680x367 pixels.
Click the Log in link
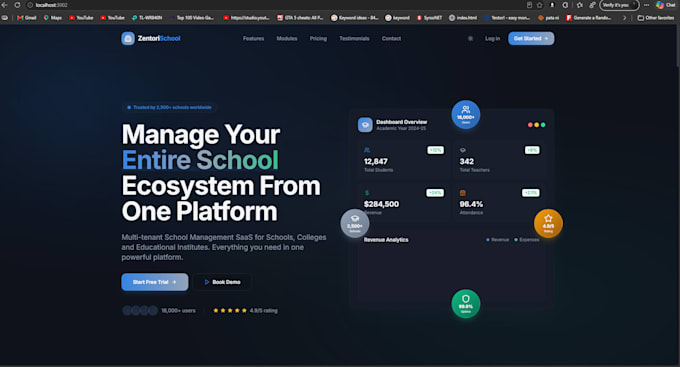click(492, 39)
